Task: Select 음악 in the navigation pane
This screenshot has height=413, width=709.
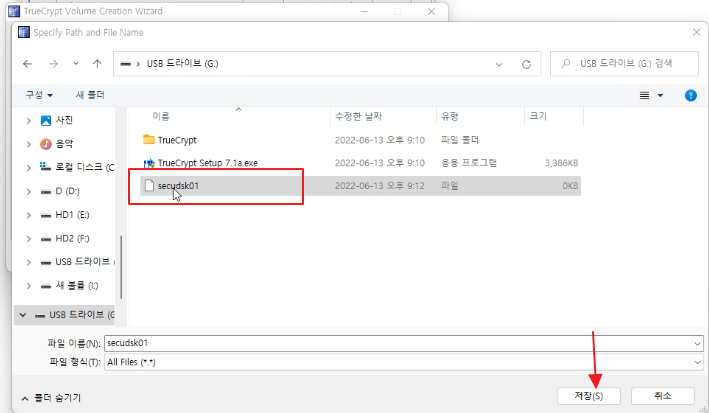Action: (x=64, y=144)
